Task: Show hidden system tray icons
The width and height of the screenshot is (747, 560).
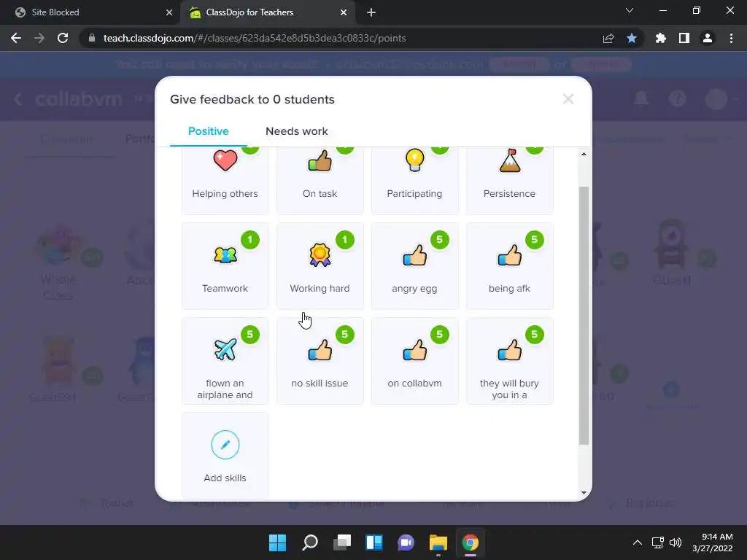Action: click(x=637, y=542)
